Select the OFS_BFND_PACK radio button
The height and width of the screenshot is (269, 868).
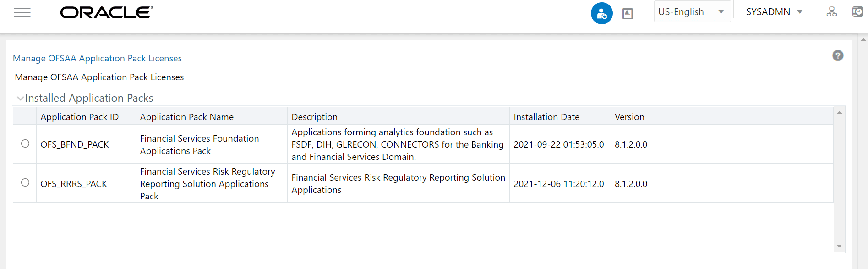[x=25, y=144]
